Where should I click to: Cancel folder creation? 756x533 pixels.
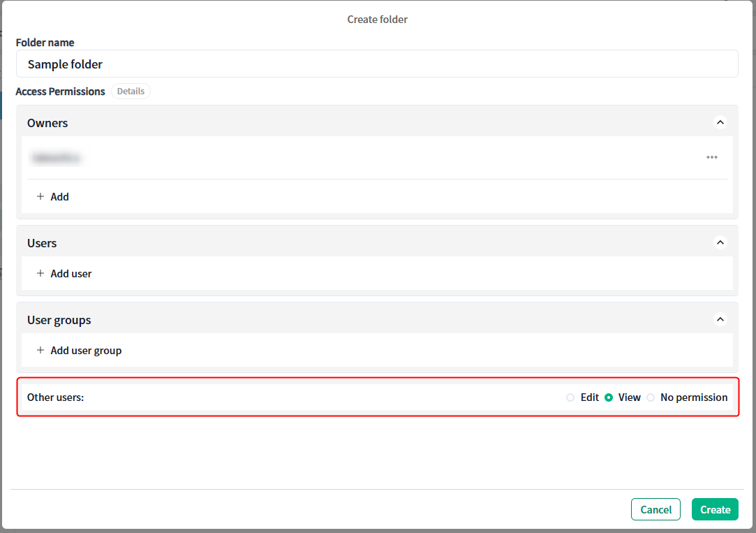[655, 509]
